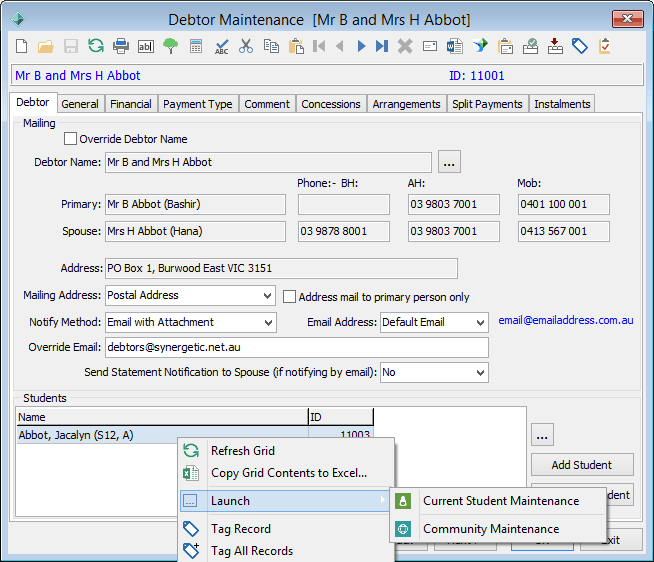Switch to the Financial tab
This screenshot has height=562, width=654.
(x=131, y=104)
